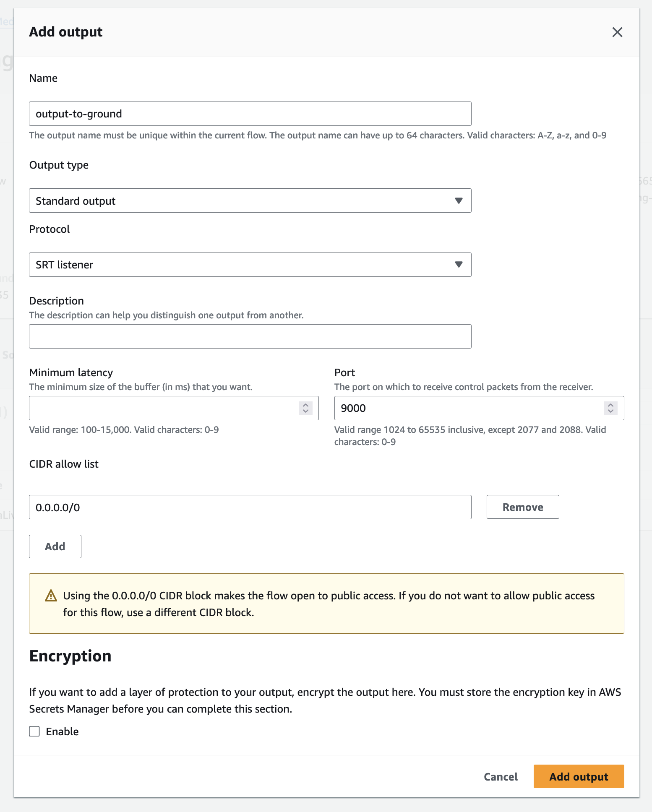
Task: Click the Output type dropdown arrow
Action: [x=459, y=201]
